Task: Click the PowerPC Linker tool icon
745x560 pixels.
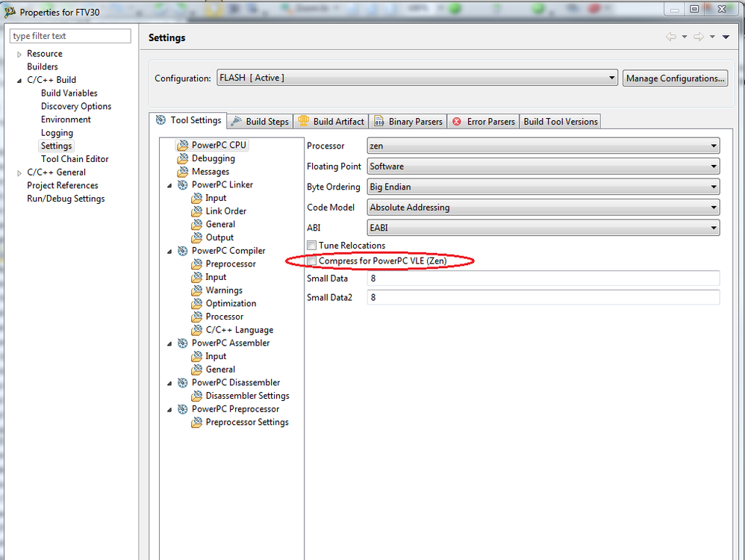Action: click(182, 185)
